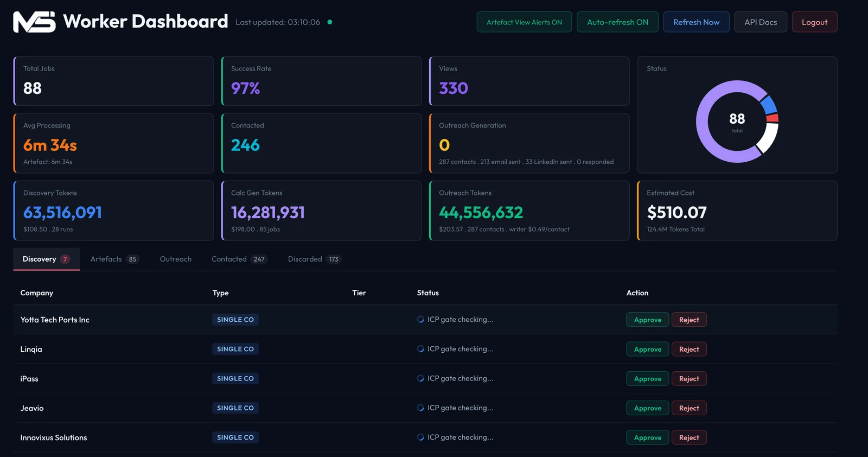Toggle Auto-refresh ON button
The image size is (868, 457).
coord(617,22)
